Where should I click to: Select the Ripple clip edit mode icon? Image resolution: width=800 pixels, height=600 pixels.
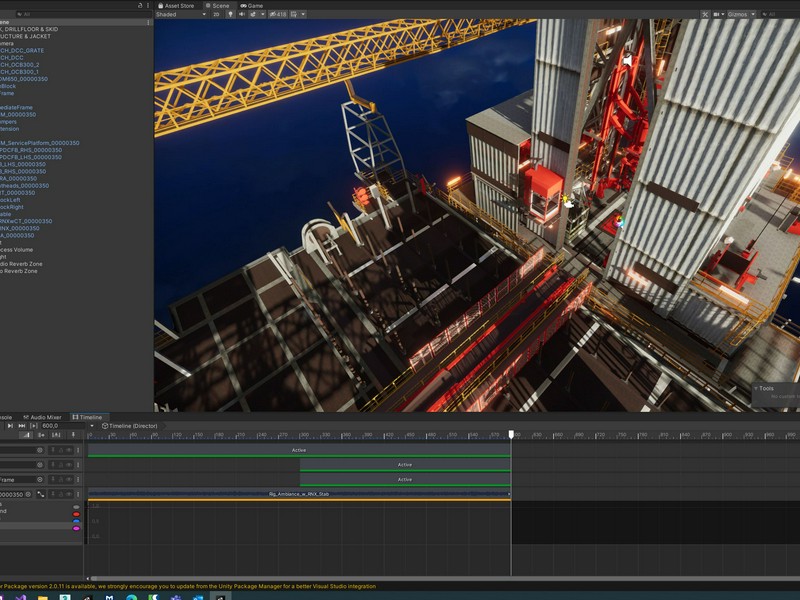[x=41, y=435]
